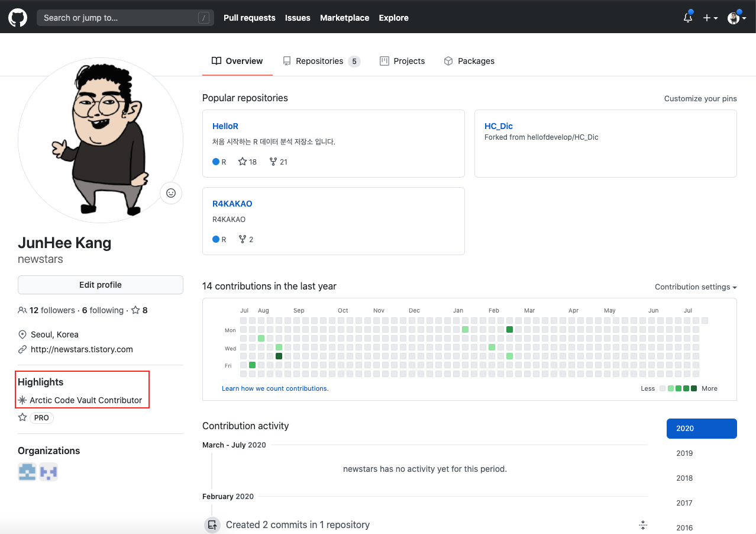Screen dimensions: 756x534
Task: Open Explore in top nav
Action: (394, 18)
